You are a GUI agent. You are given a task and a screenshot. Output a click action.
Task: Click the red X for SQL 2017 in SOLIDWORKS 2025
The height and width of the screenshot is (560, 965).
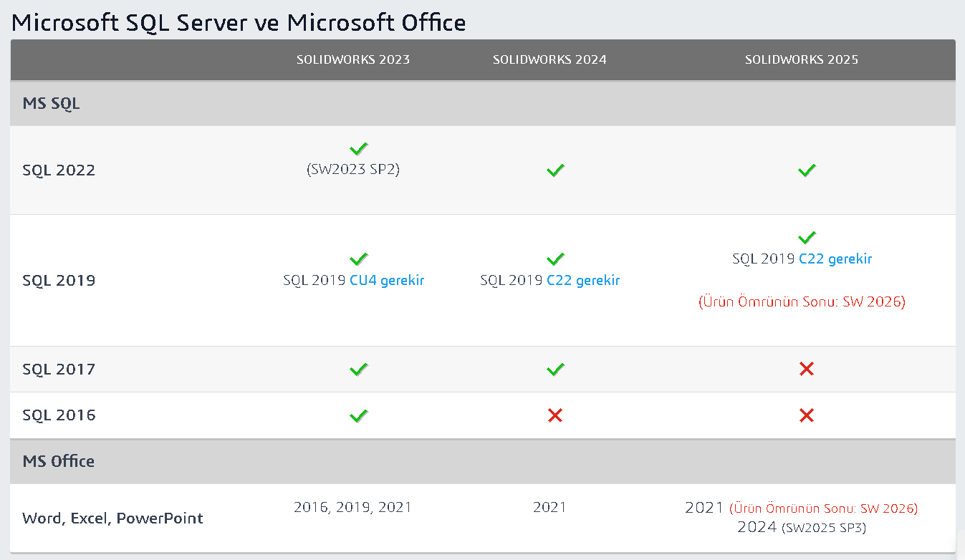tap(807, 370)
